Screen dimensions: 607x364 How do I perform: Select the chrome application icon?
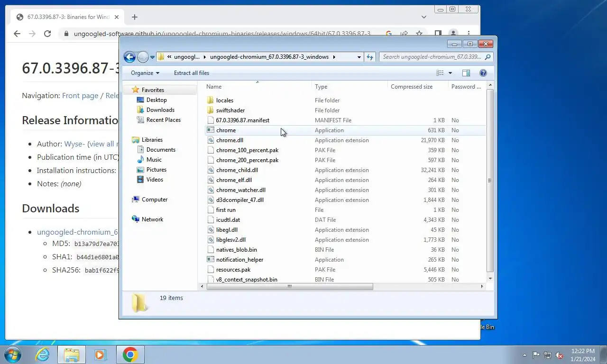point(211,130)
